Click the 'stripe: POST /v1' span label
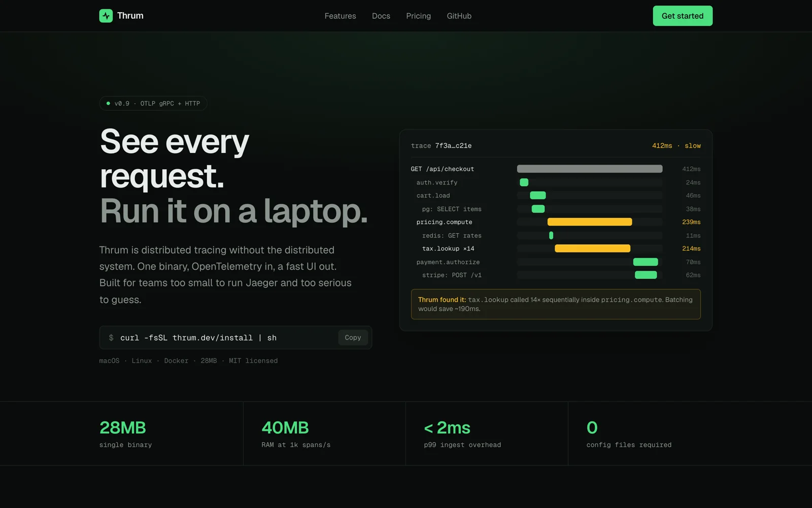This screenshot has width=812, height=508. pyautogui.click(x=452, y=275)
